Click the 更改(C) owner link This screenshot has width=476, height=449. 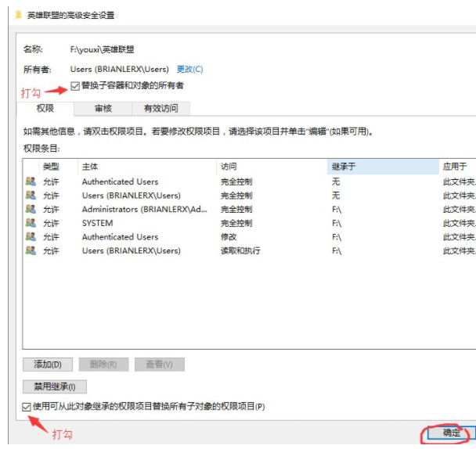pos(189,69)
